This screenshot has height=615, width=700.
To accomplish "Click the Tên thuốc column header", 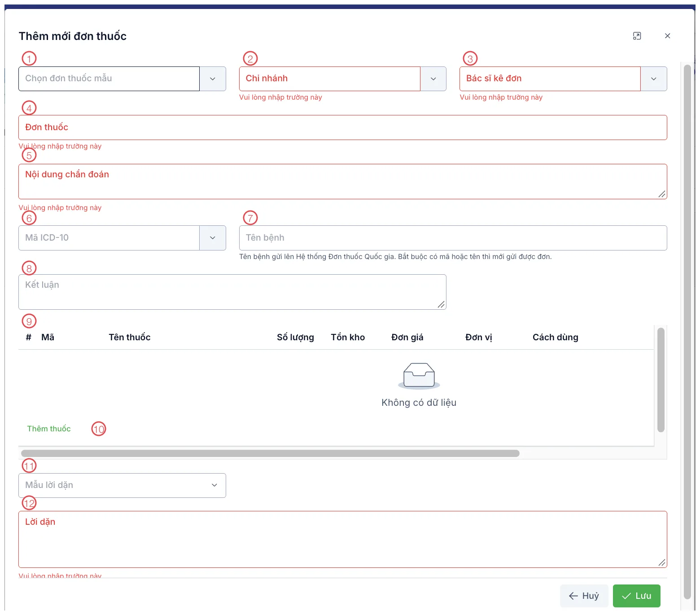I will (130, 337).
